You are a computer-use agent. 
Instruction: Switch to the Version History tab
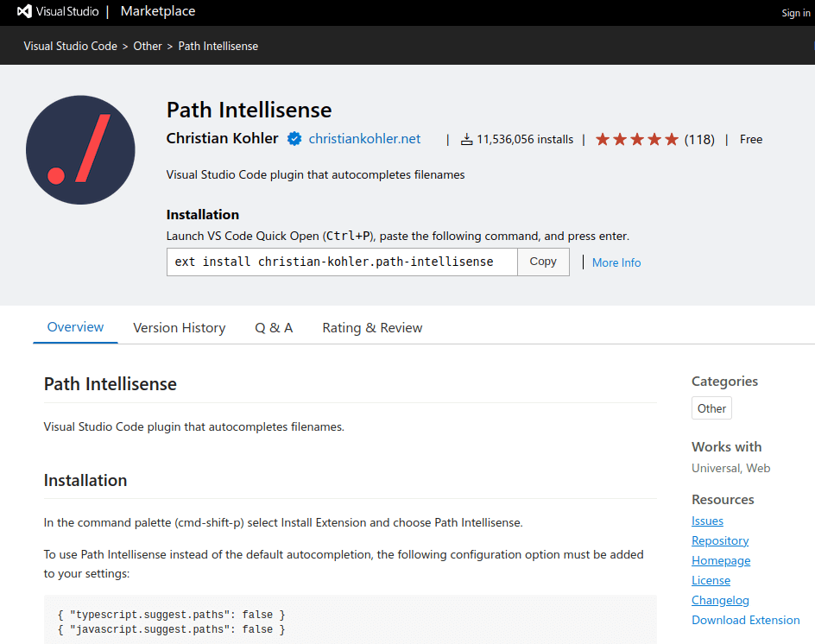[179, 327]
